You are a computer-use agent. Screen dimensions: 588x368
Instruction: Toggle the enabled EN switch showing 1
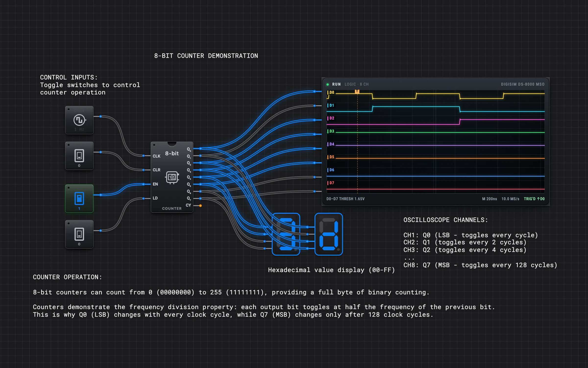click(79, 198)
